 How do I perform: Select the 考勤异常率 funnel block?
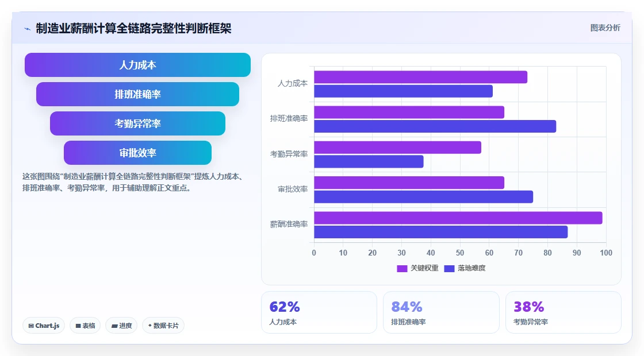pos(137,123)
